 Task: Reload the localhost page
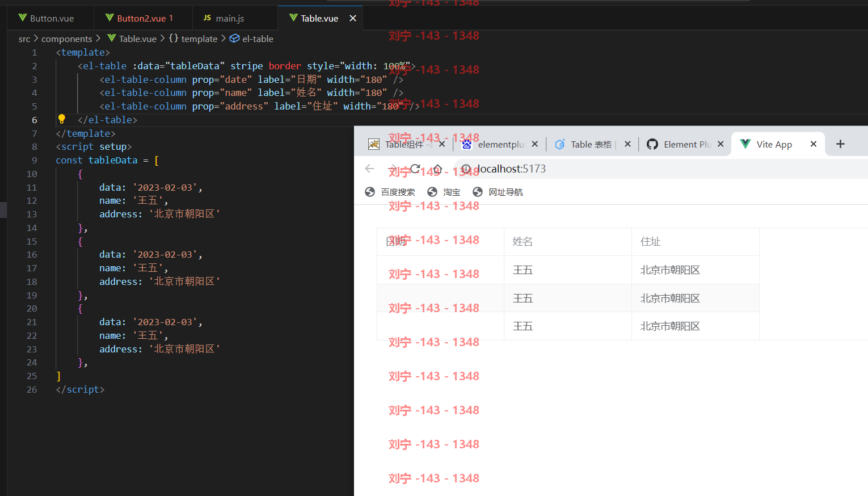(415, 169)
